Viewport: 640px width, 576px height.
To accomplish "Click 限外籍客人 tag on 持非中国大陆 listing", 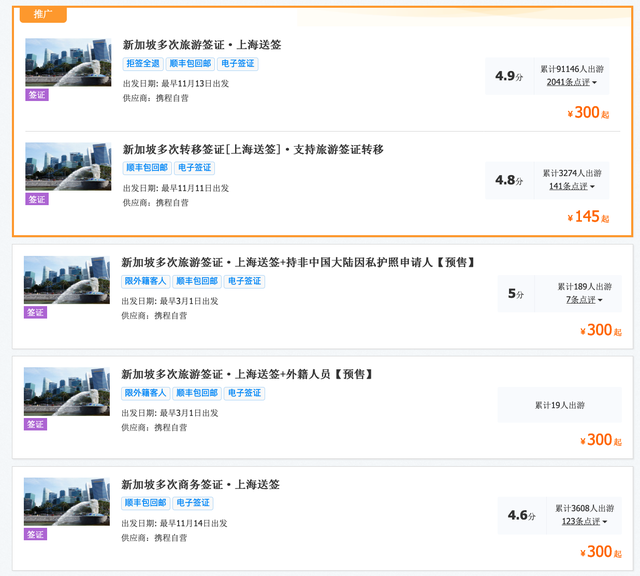I will [x=145, y=281].
